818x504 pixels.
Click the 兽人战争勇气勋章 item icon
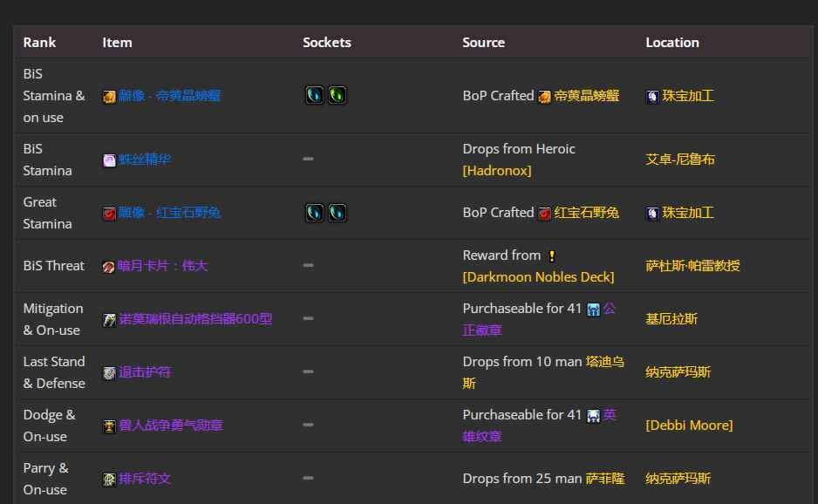(109, 426)
